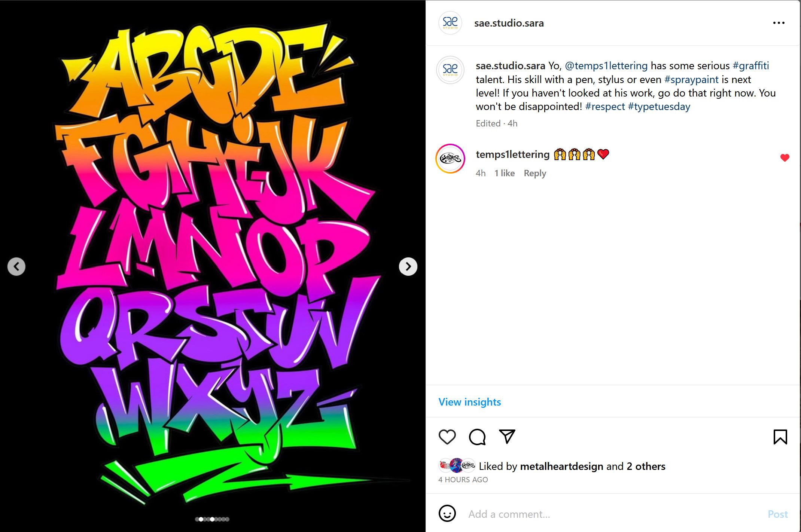
Task: Save post with bookmark icon
Action: point(780,437)
